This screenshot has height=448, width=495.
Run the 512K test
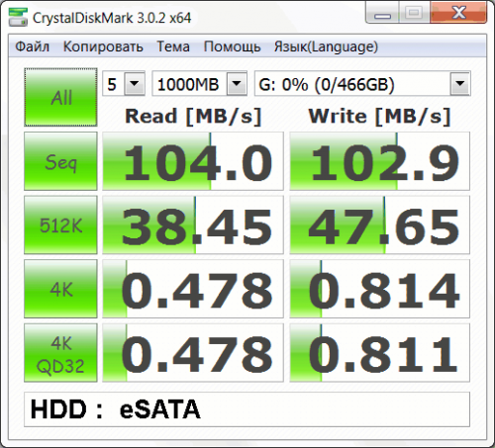coord(60,225)
